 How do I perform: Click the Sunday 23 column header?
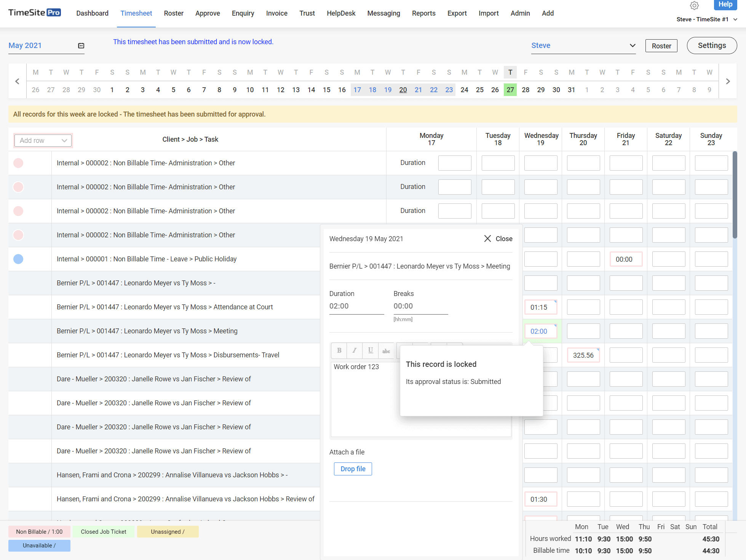711,139
